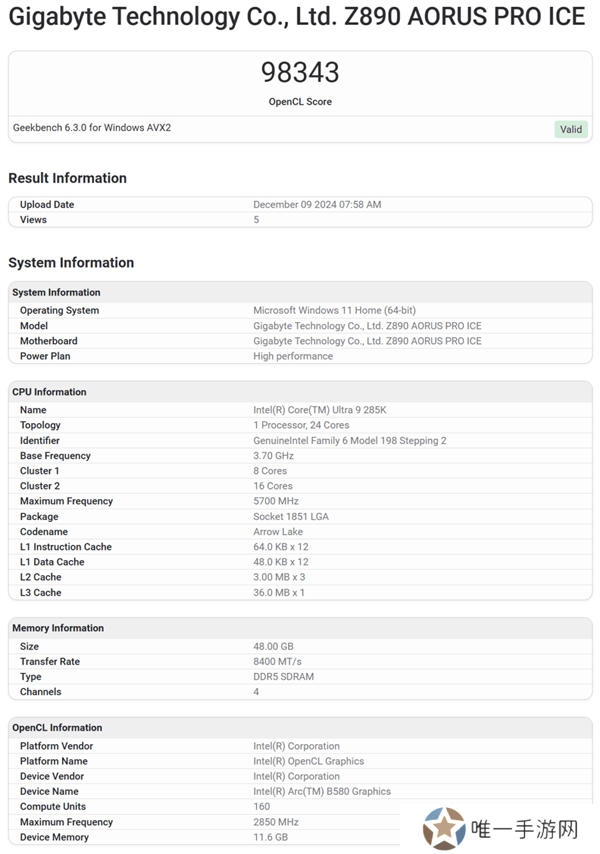Click the Views count value 5
The width and height of the screenshot is (600, 854).
(256, 220)
